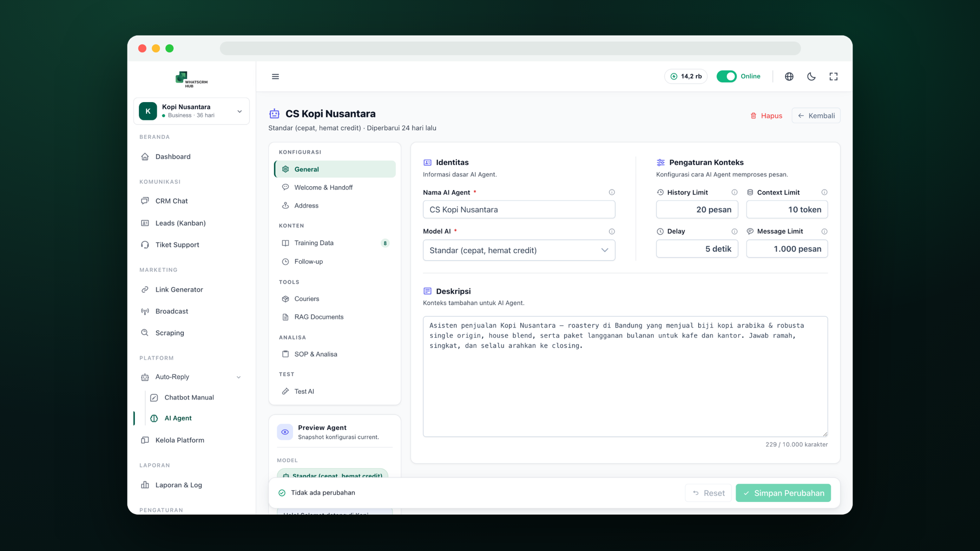Open Couriers tools section
Screen dimensions: 980x551
click(x=335, y=299)
